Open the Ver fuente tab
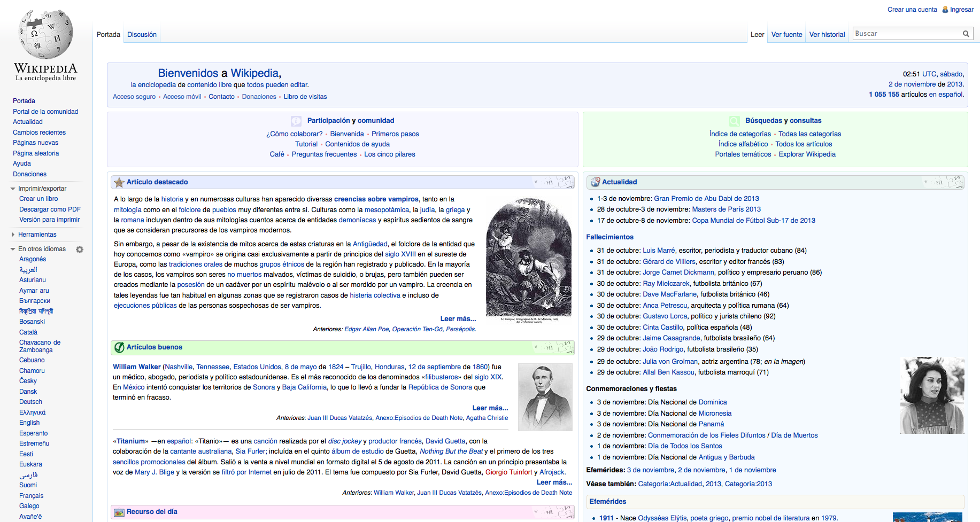Viewport: 980px width, 522px height. (x=786, y=35)
